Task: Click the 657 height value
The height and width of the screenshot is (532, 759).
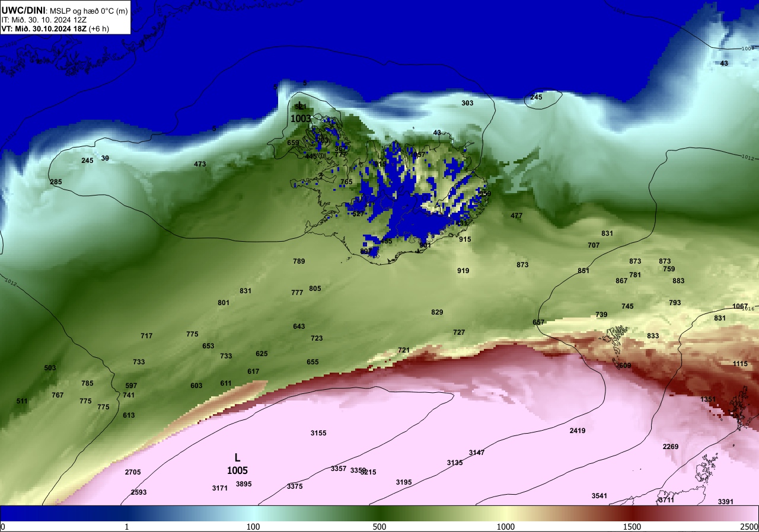Action: (538, 322)
